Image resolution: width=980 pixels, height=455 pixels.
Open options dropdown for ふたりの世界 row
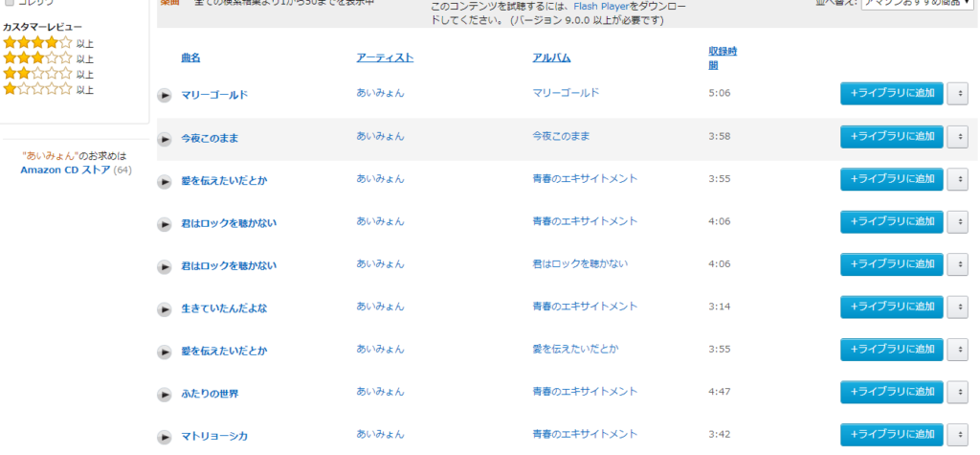point(957,392)
